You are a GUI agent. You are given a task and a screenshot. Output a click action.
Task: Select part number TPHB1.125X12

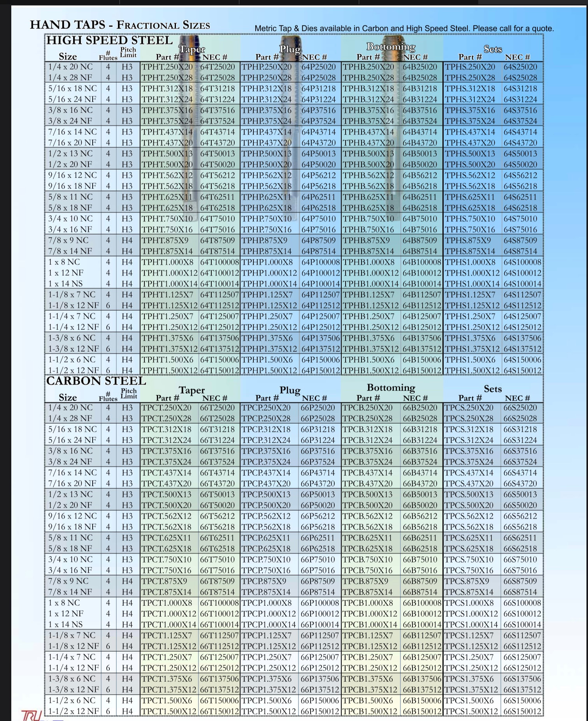click(371, 306)
